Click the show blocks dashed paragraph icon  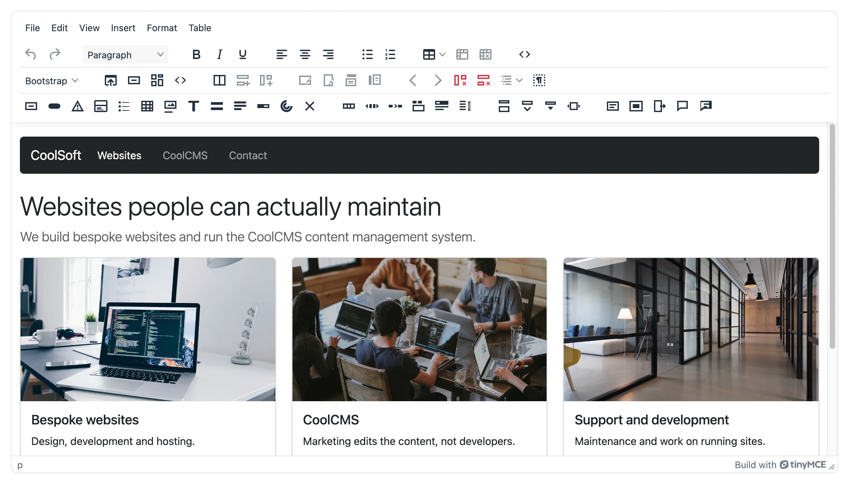tap(539, 81)
